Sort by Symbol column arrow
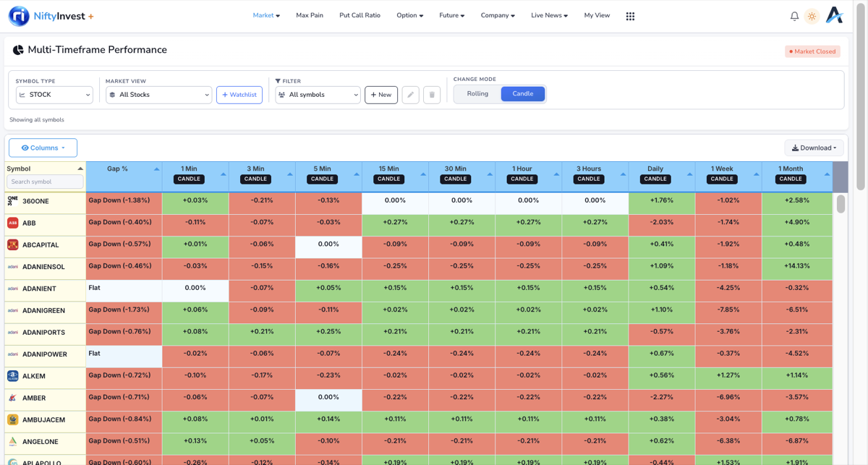 click(x=80, y=168)
